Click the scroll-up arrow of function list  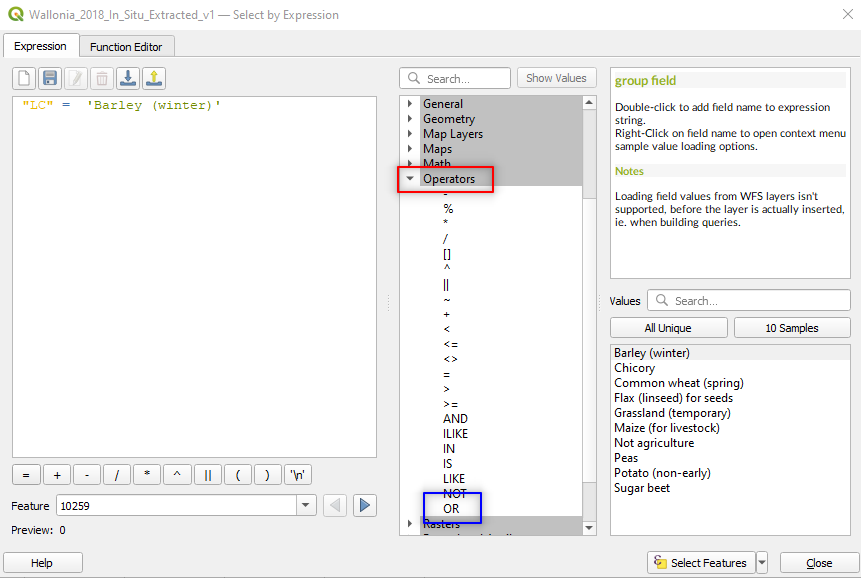point(589,103)
